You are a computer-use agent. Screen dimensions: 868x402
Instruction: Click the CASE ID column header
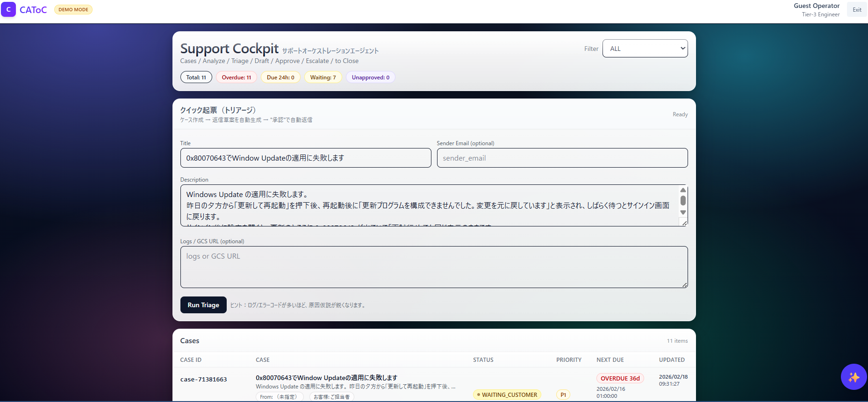(191, 360)
